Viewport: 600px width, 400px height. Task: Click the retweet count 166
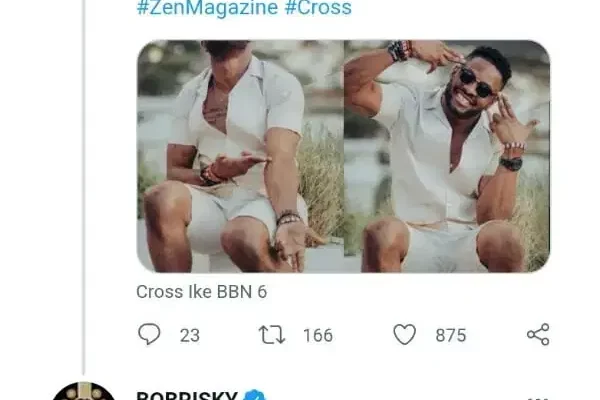pos(317,336)
